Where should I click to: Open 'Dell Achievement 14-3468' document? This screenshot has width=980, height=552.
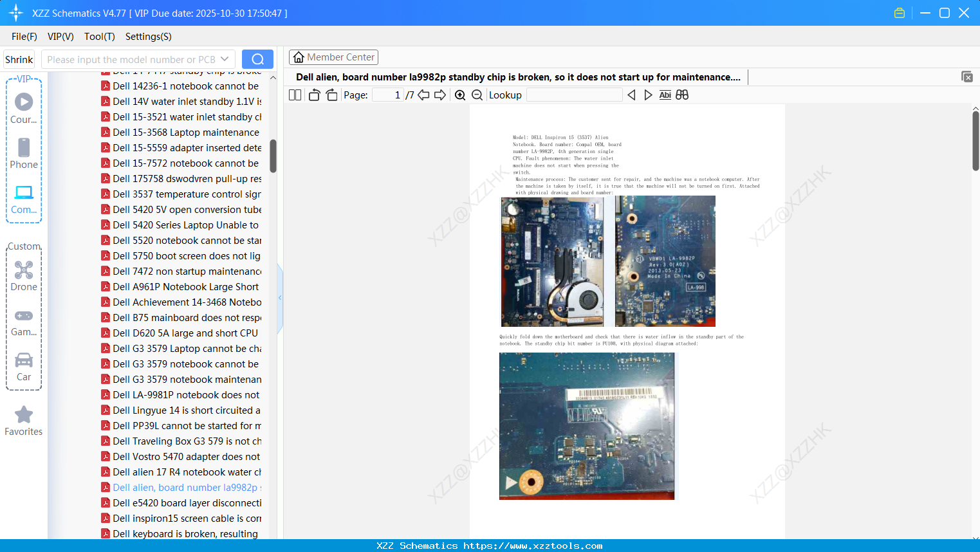(181, 302)
